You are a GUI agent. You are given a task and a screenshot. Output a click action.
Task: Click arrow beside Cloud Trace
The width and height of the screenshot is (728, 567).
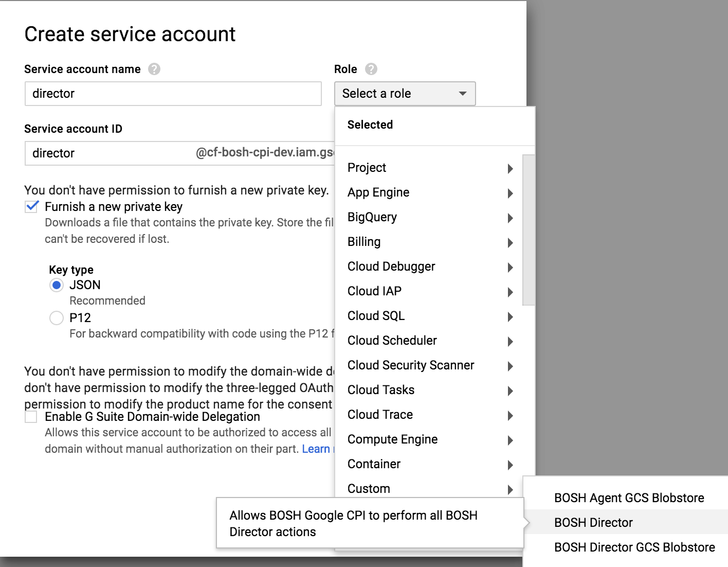tap(510, 415)
